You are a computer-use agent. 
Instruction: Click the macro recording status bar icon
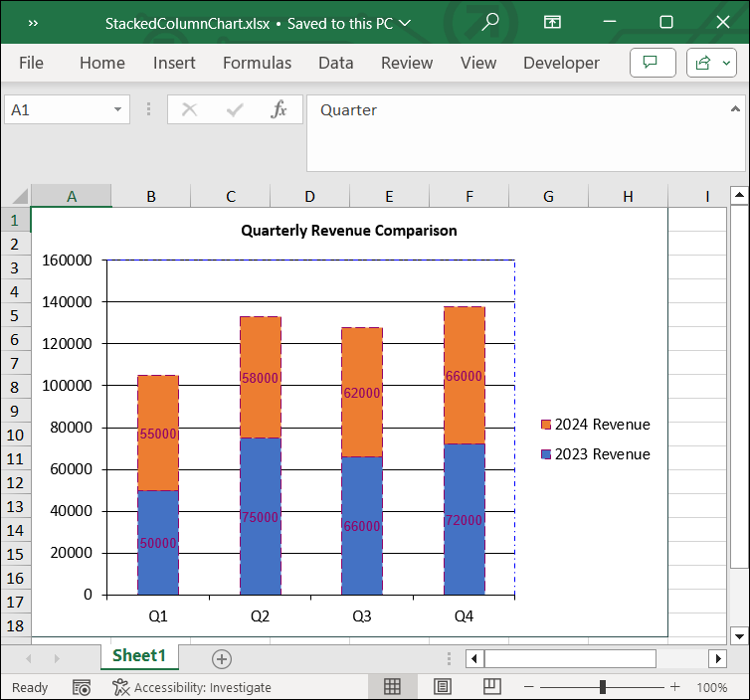(x=82, y=687)
